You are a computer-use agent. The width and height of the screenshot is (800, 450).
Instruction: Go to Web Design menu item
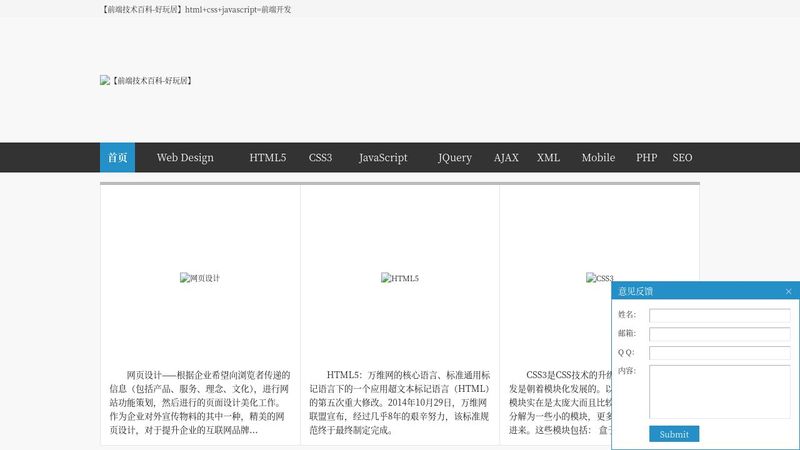[x=185, y=158]
